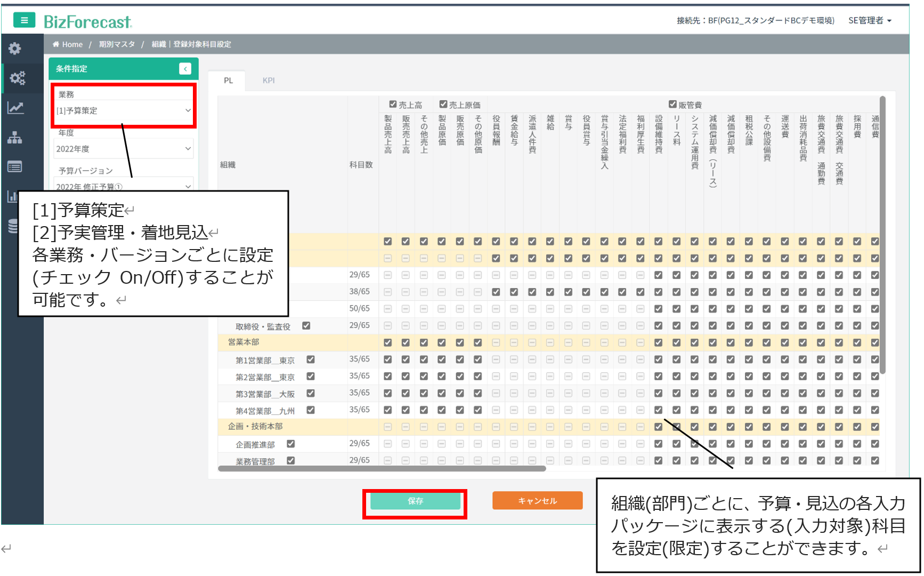Open the 業務 dropdown showing [1]予算策定

(x=123, y=110)
